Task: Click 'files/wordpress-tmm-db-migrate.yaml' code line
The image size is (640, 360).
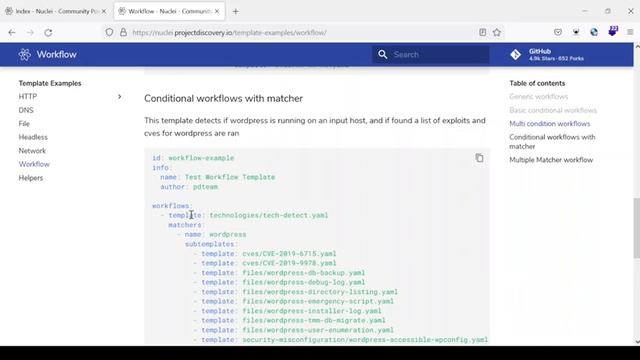Action: coord(314,320)
